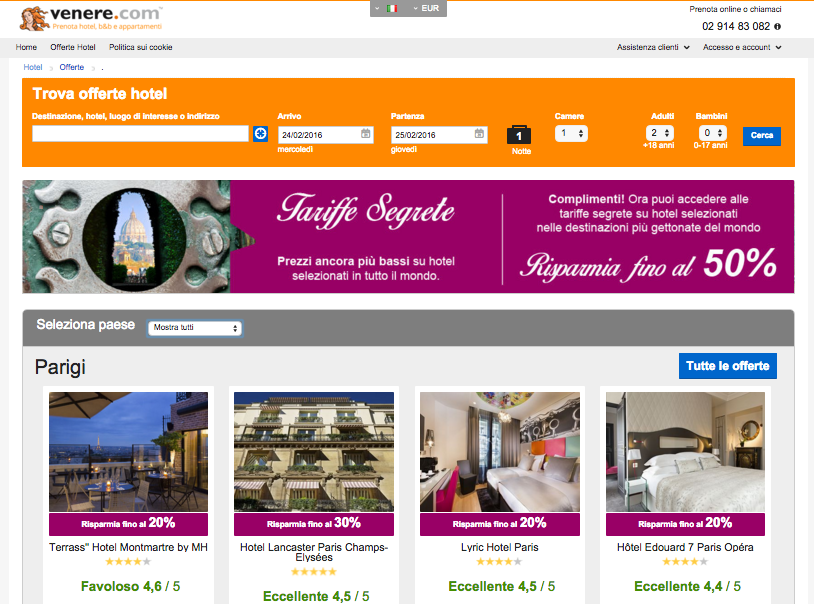
Task: Click the Terrass'' Hotel Risparmia fino al 20% badge
Action: (x=128, y=524)
